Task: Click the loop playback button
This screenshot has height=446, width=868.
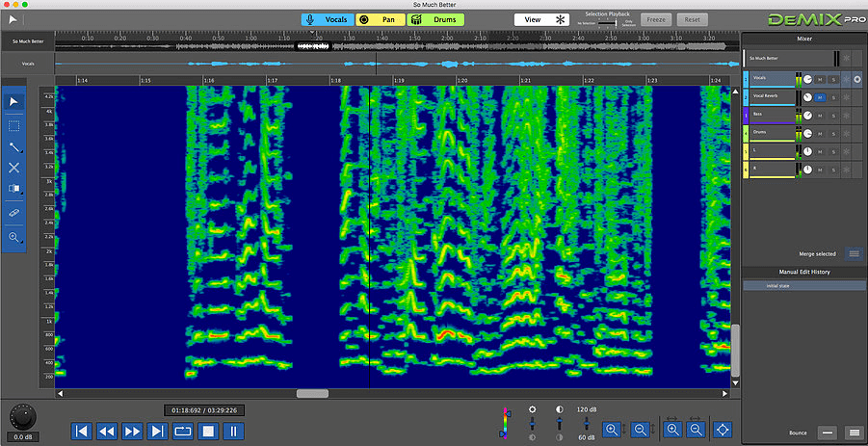Action: coord(181,431)
